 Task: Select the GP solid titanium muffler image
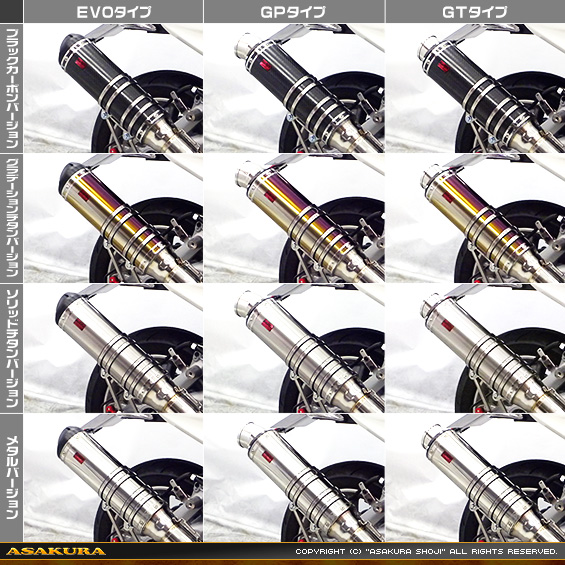pyautogui.click(x=294, y=348)
